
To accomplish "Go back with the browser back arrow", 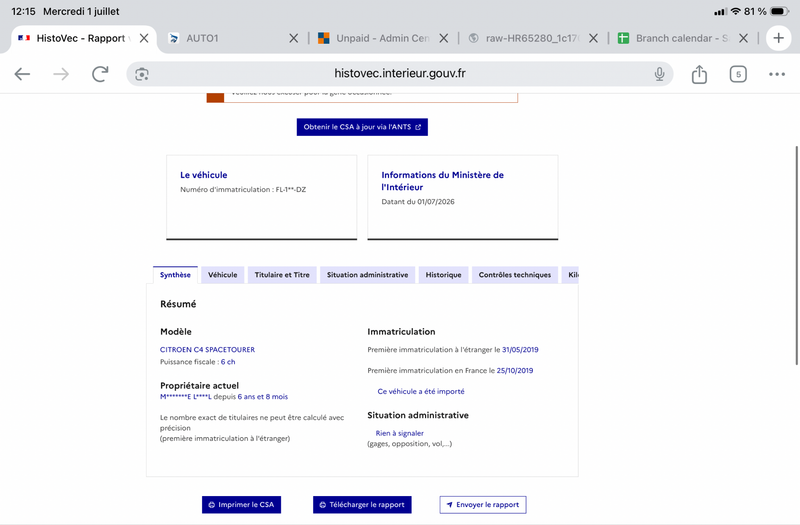I will point(22,74).
